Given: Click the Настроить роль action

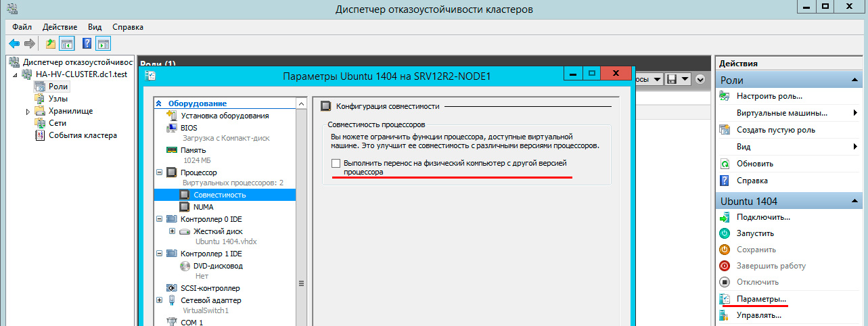Looking at the screenshot, I should [x=769, y=96].
